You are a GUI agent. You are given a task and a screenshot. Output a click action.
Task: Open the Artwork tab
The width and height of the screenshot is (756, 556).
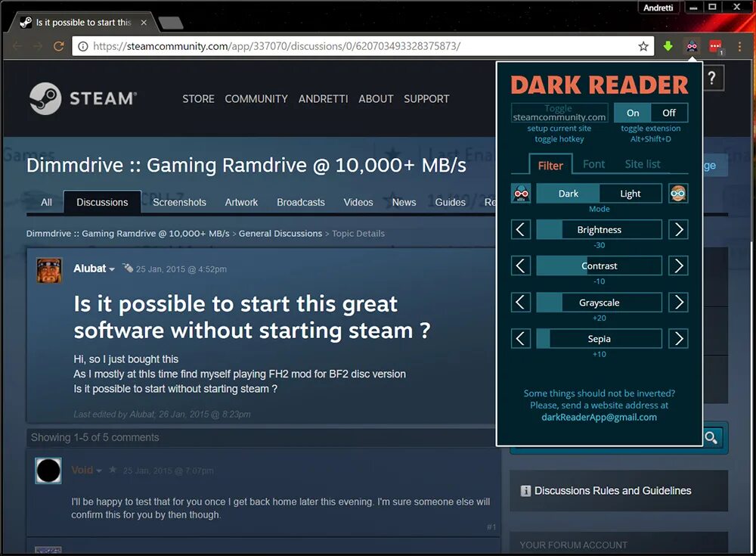tap(241, 202)
